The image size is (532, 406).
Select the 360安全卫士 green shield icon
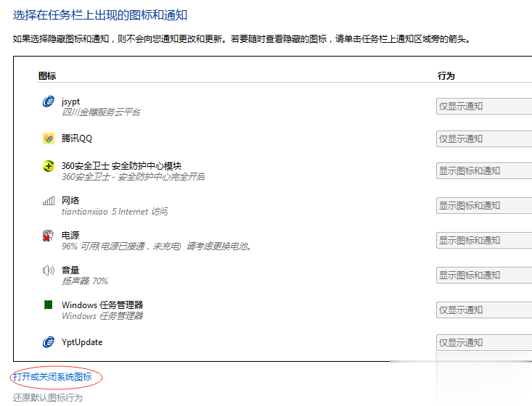(49, 166)
